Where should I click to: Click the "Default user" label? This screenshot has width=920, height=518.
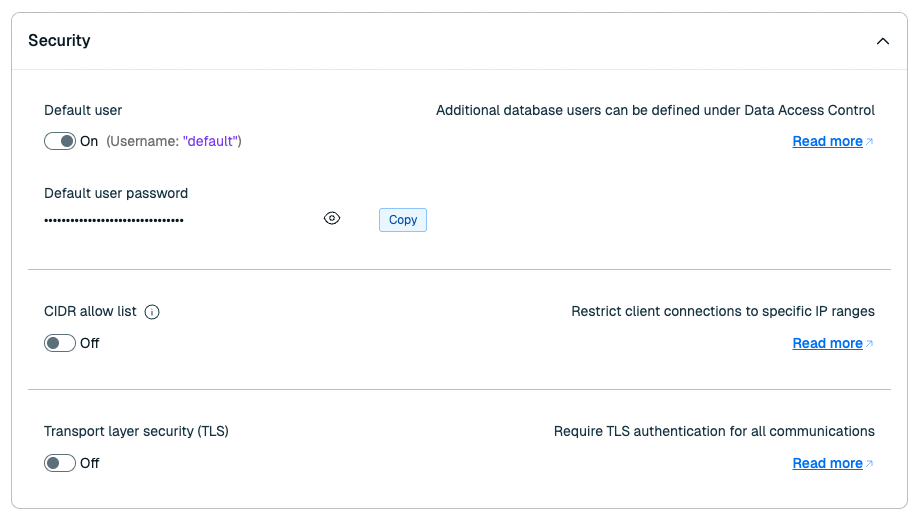83,110
